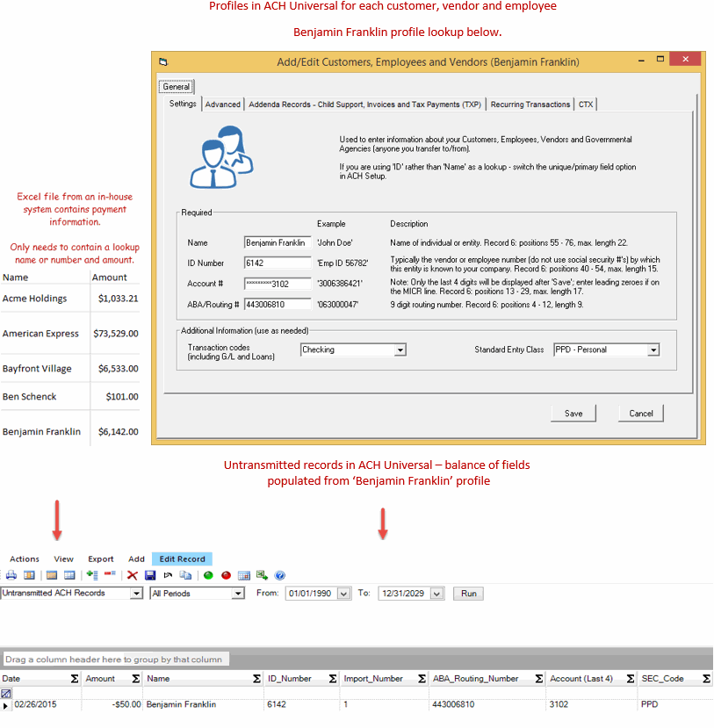The width and height of the screenshot is (714, 728).
Task: Click the red X delete icon
Action: 133,575
